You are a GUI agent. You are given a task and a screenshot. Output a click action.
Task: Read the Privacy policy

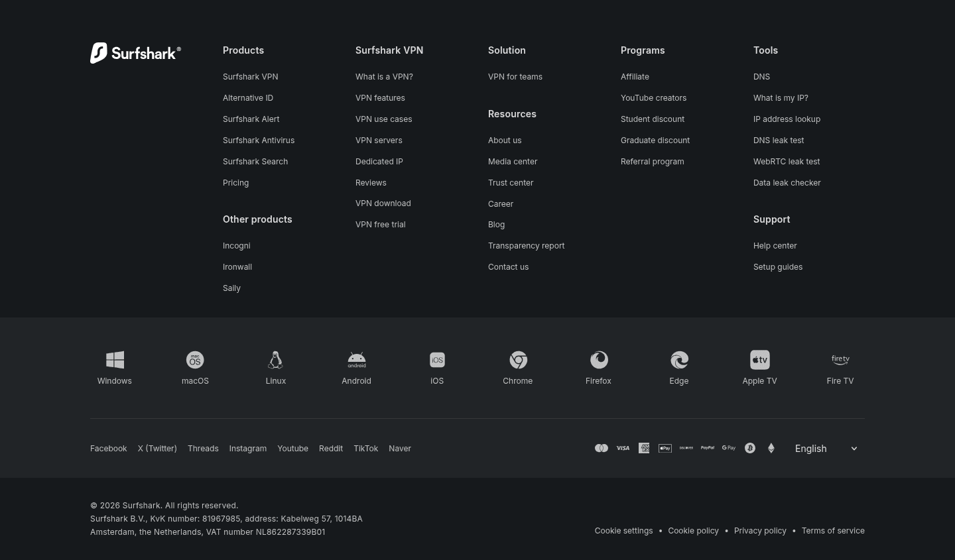coord(760,531)
